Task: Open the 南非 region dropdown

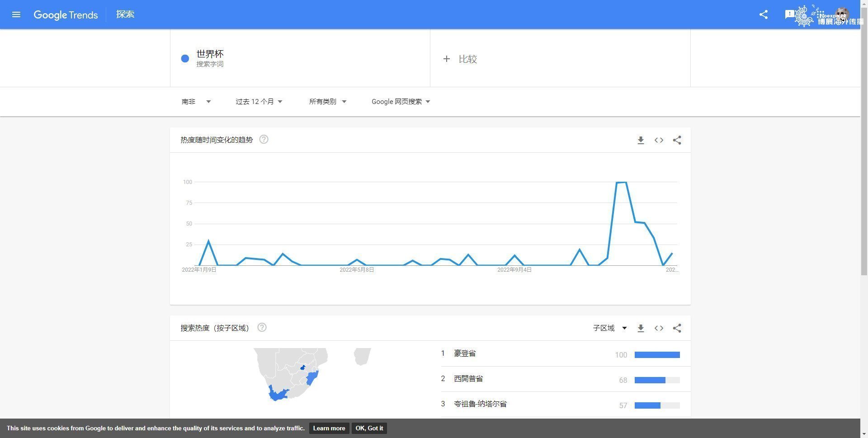Action: [x=196, y=102]
